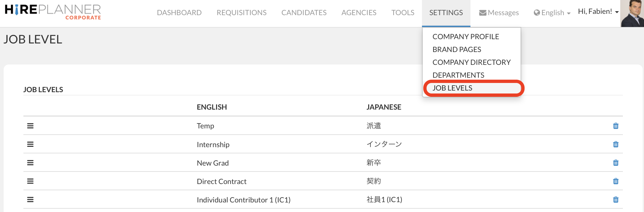Navigate to the Dashboard page

point(179,13)
